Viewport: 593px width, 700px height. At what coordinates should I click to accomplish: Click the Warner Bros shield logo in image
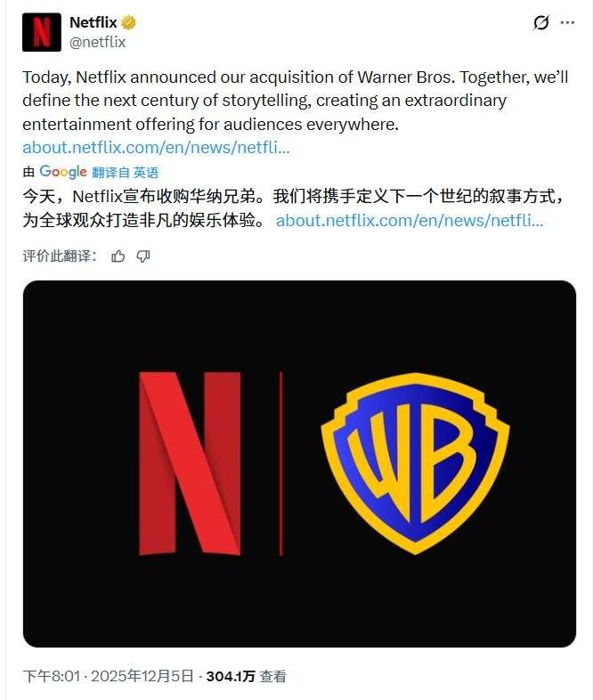pos(415,463)
